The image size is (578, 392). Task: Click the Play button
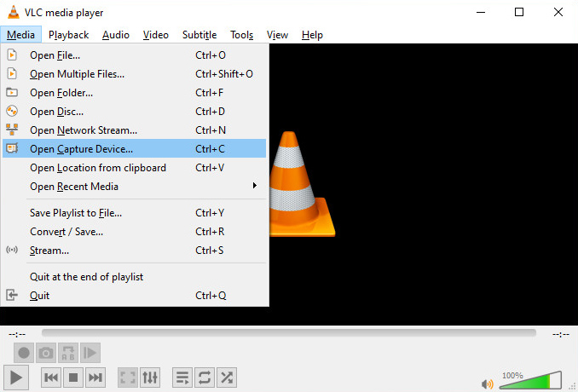pyautogui.click(x=16, y=378)
